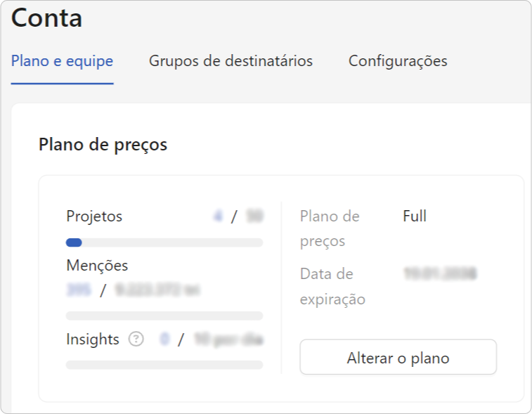Click the Insights help question-mark icon
The image size is (532, 414).
[136, 339]
